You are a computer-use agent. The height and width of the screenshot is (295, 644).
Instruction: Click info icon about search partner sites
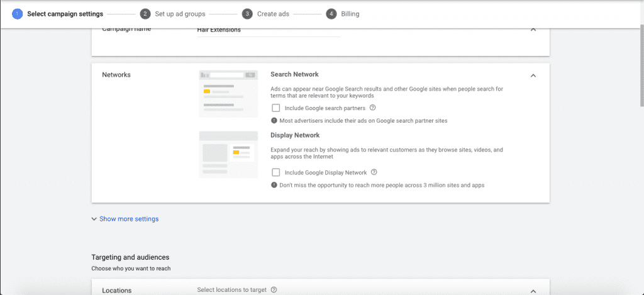pyautogui.click(x=274, y=120)
